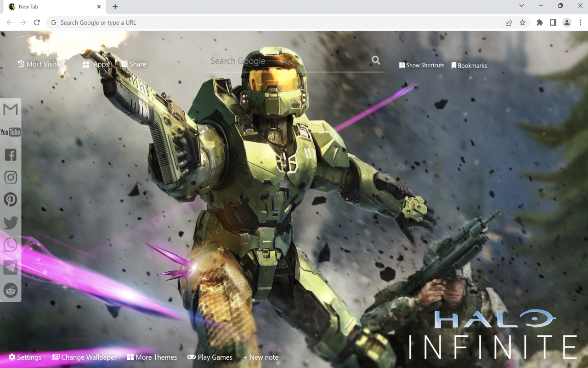Open the Apps menu
Image resolution: width=588 pixels, height=368 pixels.
(96, 64)
